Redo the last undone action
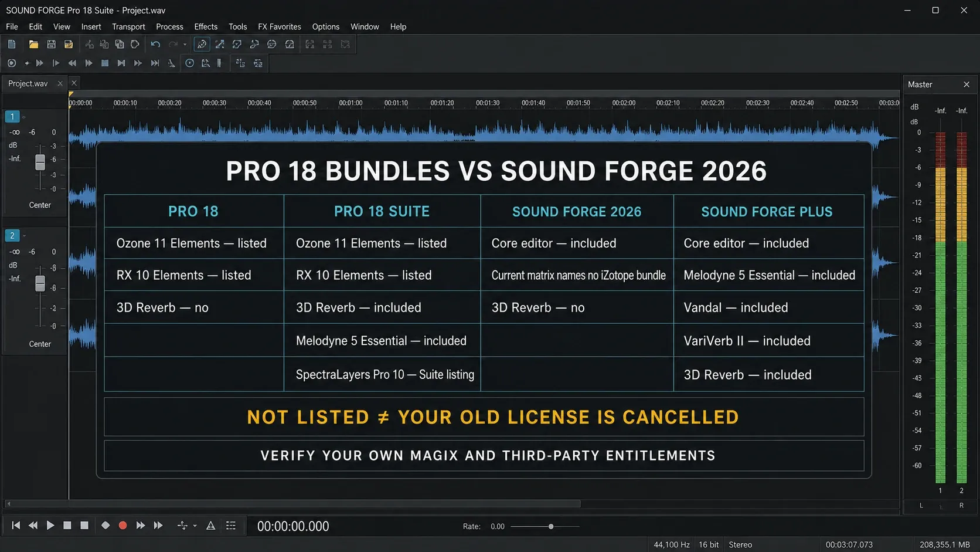 (x=173, y=45)
